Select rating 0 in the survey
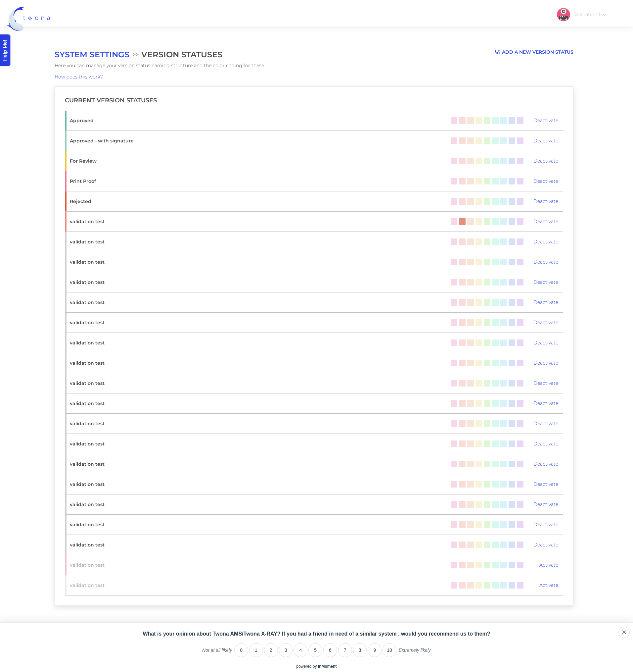The width and height of the screenshot is (633, 672). 241,650
